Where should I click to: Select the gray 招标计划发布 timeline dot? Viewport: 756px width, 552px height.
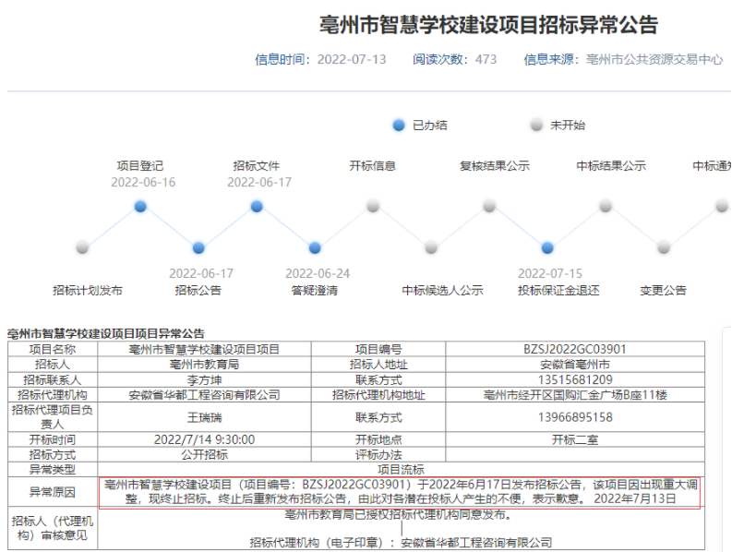coord(82,247)
